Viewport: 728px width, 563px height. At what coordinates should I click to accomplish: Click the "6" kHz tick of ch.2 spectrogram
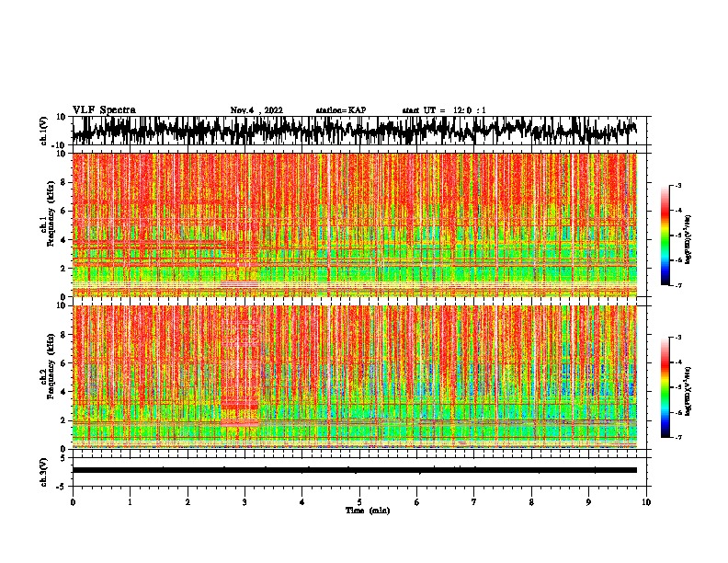click(x=63, y=363)
